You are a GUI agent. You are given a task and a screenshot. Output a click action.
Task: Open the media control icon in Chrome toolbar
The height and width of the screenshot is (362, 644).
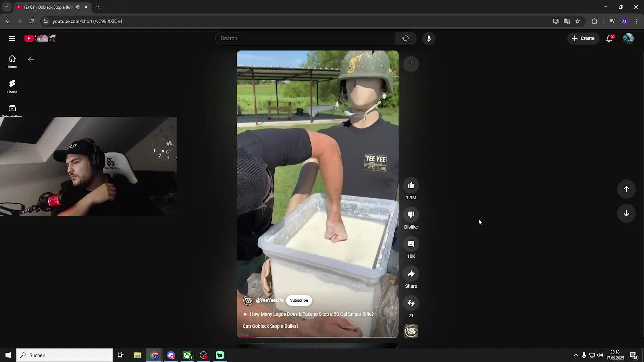(x=612, y=21)
